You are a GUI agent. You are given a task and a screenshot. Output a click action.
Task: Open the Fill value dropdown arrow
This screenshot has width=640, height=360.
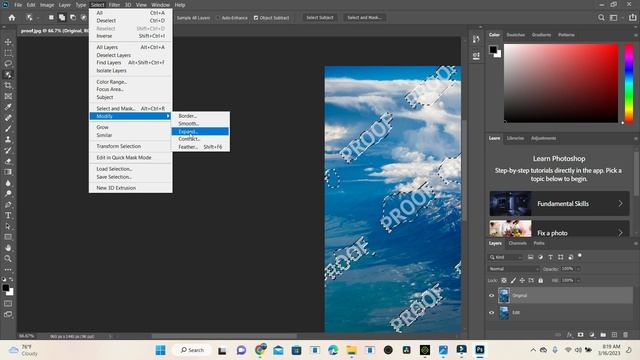[578, 280]
